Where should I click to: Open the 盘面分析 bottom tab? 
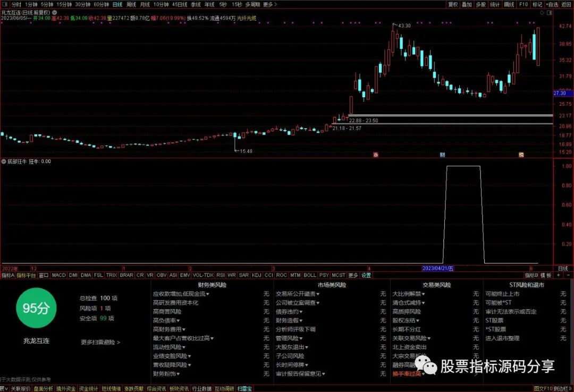(x=44, y=389)
